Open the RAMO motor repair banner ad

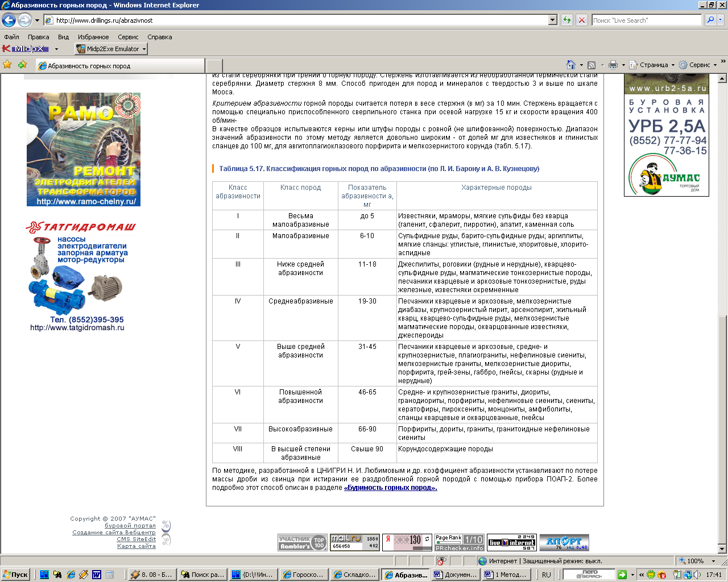84,149
